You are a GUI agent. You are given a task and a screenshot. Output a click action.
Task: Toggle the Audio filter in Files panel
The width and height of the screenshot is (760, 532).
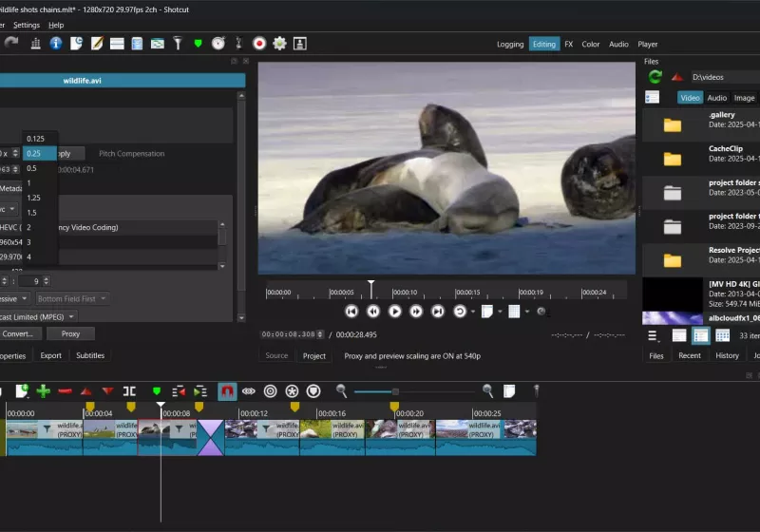coord(717,98)
